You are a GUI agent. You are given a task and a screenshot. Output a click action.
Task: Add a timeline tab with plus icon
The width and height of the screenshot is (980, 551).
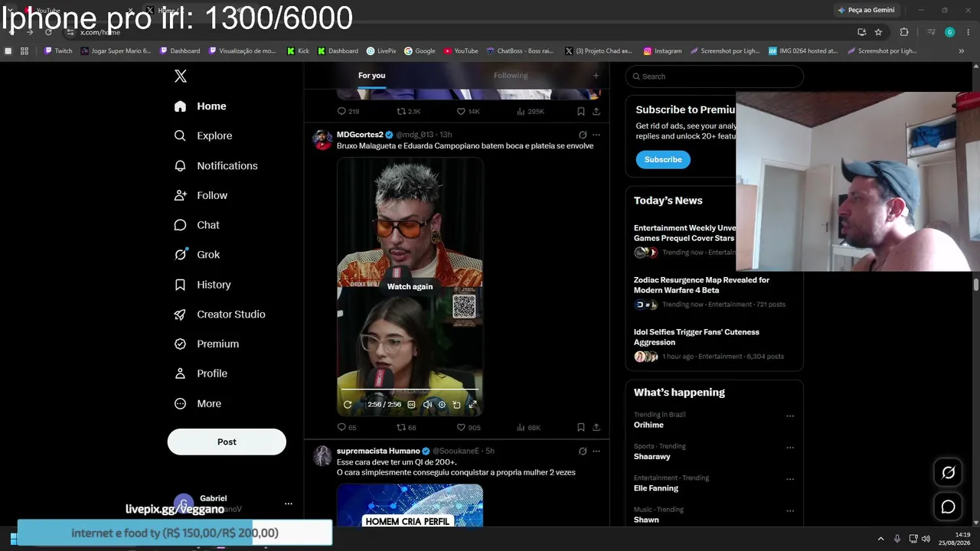tap(596, 76)
